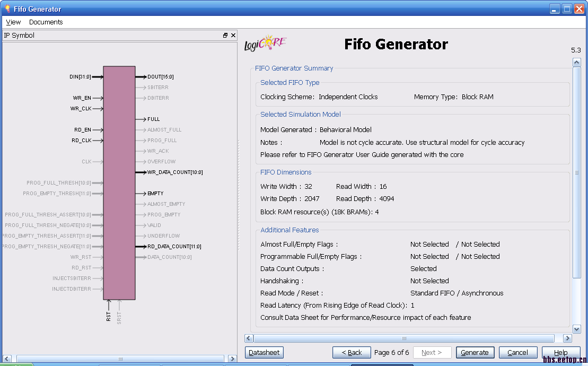Viewport: 588px width, 366px height.
Task: Click the summary horizontal scroll left arrow
Action: (x=249, y=338)
